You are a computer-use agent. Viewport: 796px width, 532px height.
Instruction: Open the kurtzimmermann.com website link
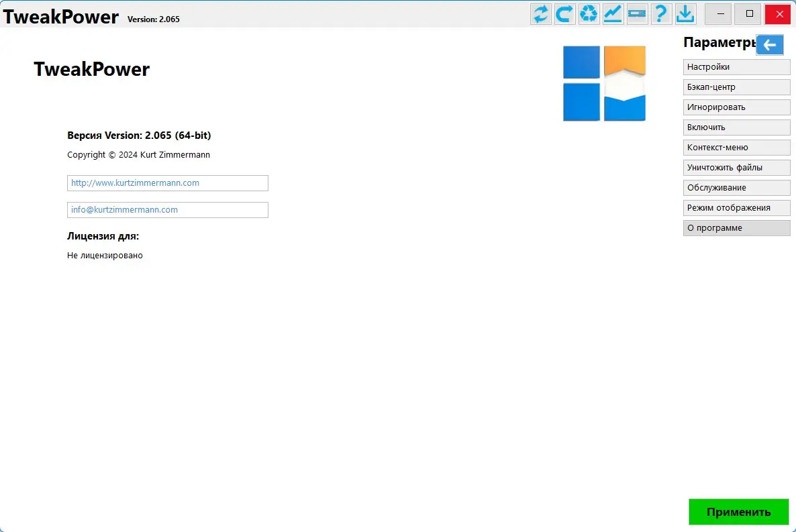click(x=168, y=183)
